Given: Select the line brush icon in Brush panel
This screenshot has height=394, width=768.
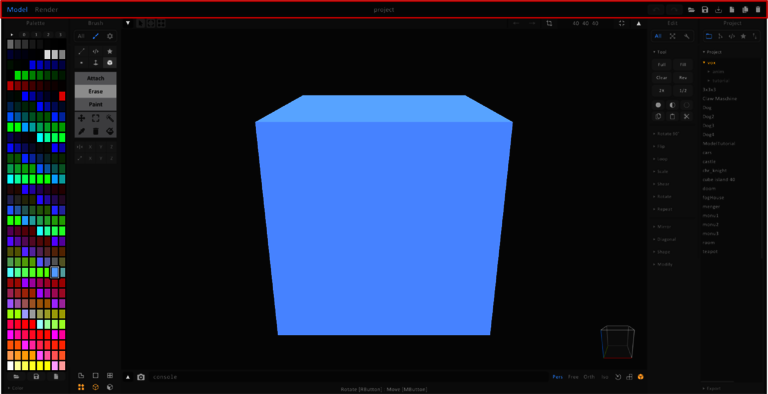Looking at the screenshot, I should 81,51.
